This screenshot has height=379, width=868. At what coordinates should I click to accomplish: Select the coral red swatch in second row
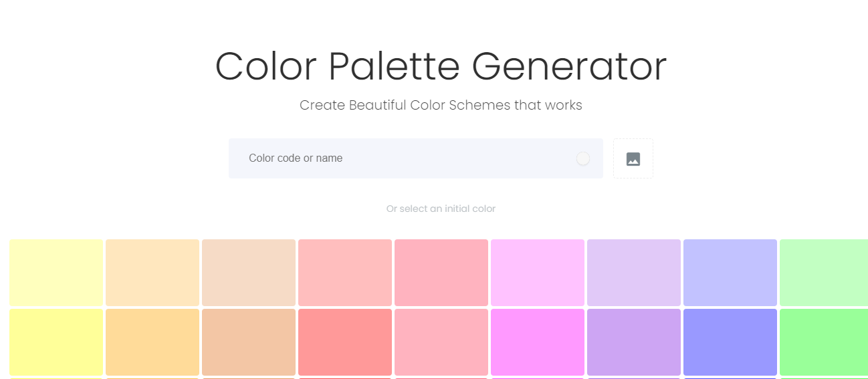pos(345,342)
